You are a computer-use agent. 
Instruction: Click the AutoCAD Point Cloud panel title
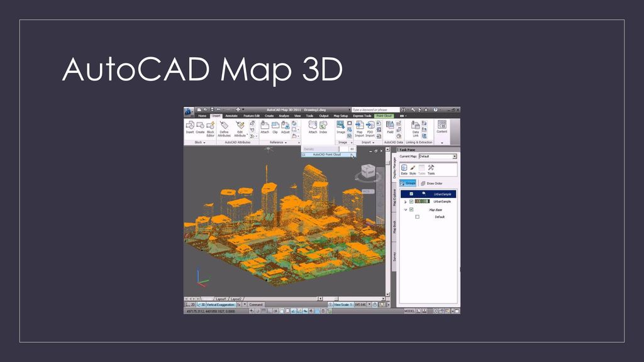click(327, 155)
